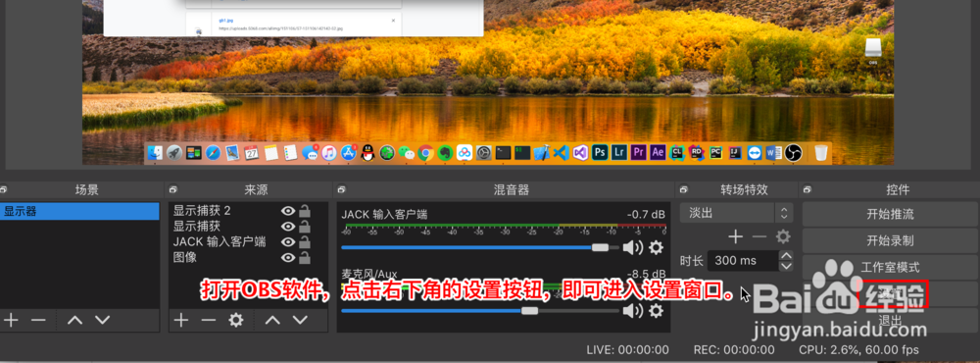Screen dimensions: 980x363
Task: Click the 退出 button
Action: [890, 321]
